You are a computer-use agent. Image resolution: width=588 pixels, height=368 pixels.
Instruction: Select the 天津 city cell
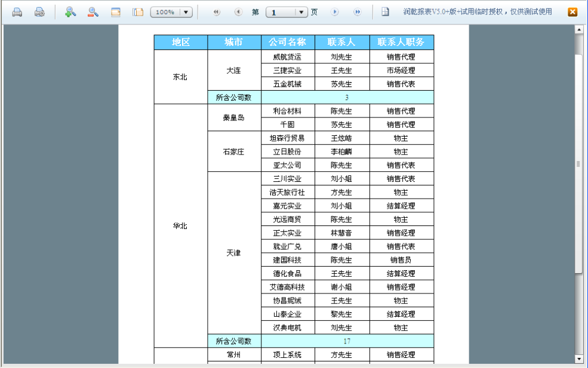click(234, 253)
